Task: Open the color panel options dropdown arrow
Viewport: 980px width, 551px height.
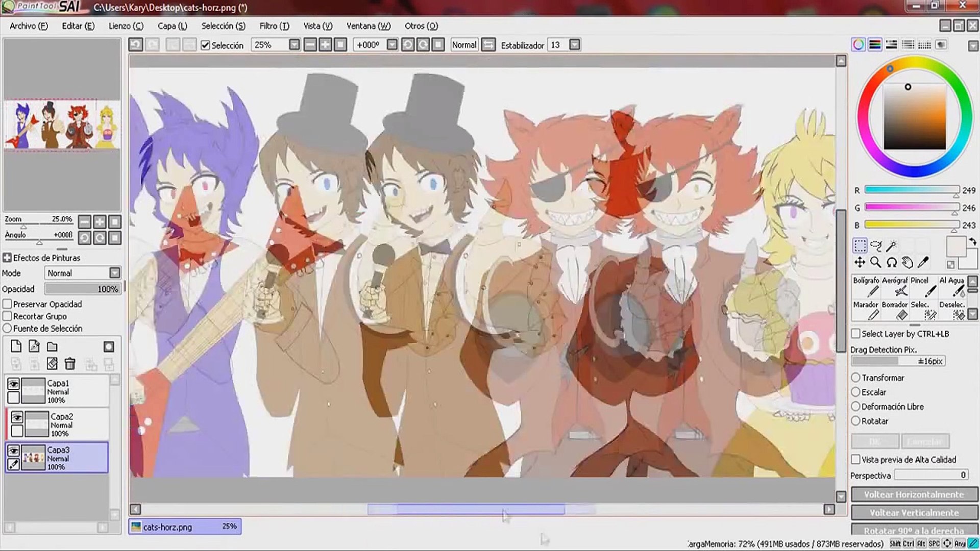Action: [x=973, y=46]
